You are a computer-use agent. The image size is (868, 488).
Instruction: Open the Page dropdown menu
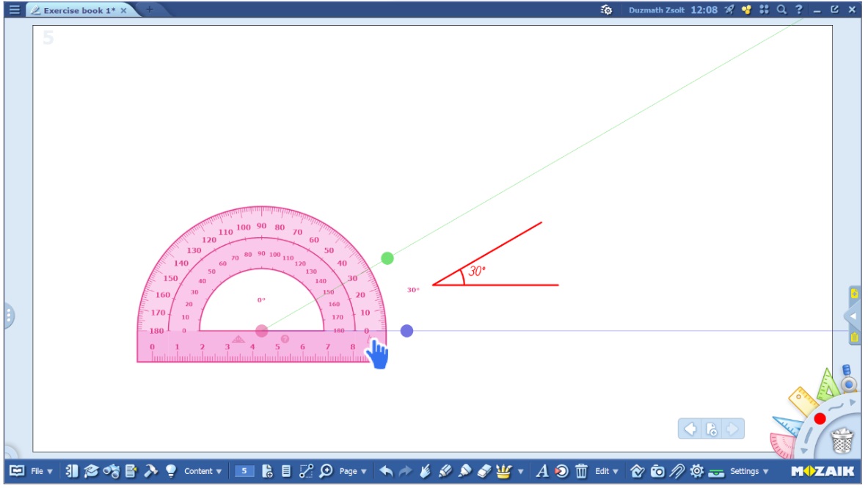click(353, 471)
